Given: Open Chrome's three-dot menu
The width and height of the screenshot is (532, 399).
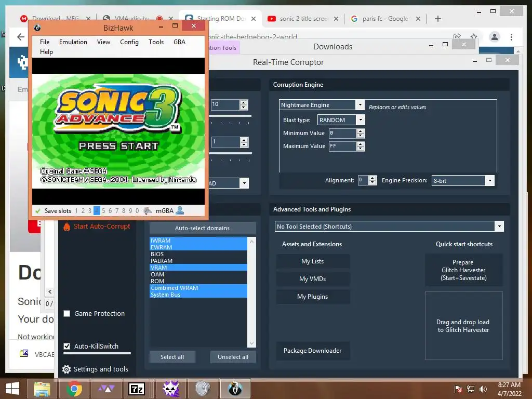Looking at the screenshot, I should pyautogui.click(x=511, y=37).
